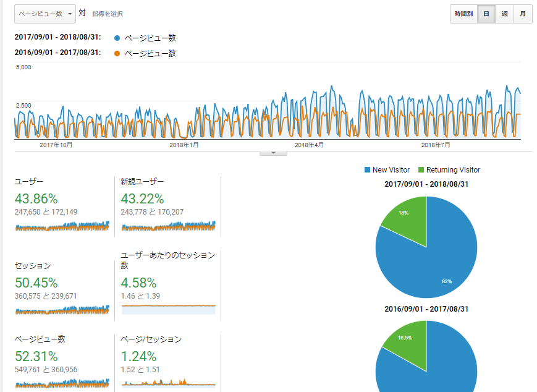This screenshot has width=537, height=392.
Task: Click the blue 2017-2018 ページビュー数 legend dot
Action: coord(117,38)
